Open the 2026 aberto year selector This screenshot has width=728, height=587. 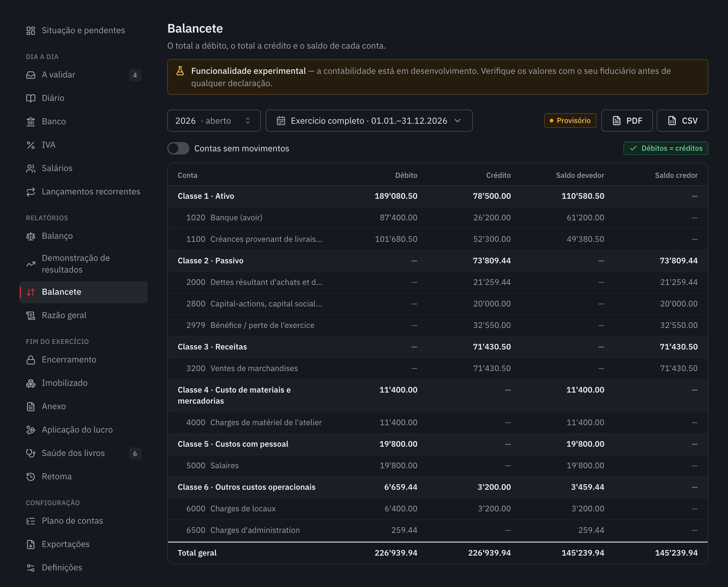[214, 121]
